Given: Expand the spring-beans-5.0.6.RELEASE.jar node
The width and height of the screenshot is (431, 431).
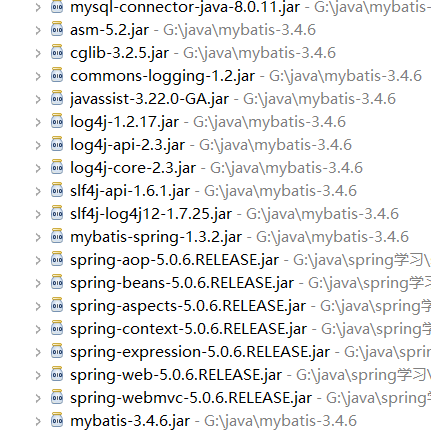Looking at the screenshot, I should pos(38,283).
